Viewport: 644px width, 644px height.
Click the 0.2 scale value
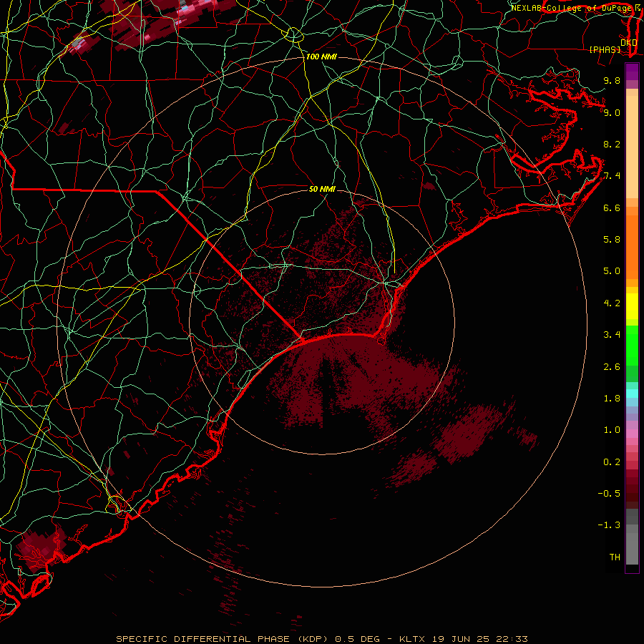(612, 462)
